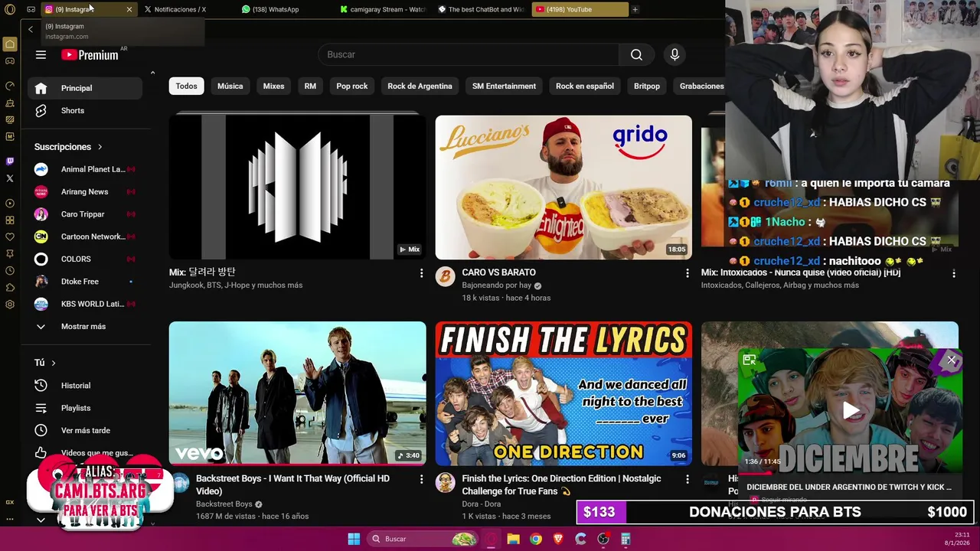Open Windows Start menu
The width and height of the screenshot is (980, 551).
point(354,539)
